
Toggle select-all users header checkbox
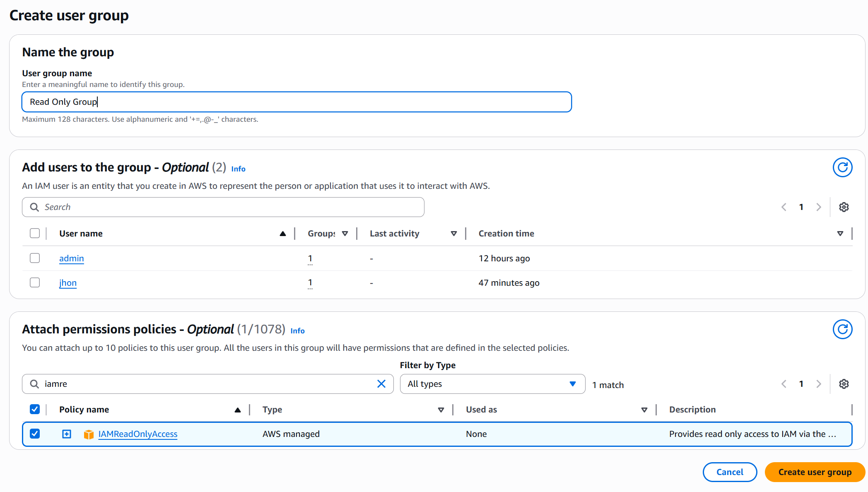(x=35, y=233)
